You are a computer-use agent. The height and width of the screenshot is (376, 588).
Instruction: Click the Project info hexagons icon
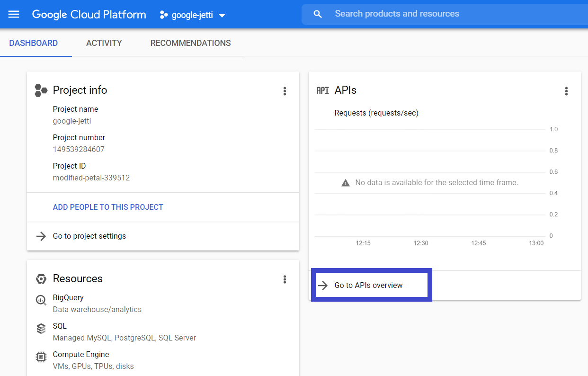41,90
